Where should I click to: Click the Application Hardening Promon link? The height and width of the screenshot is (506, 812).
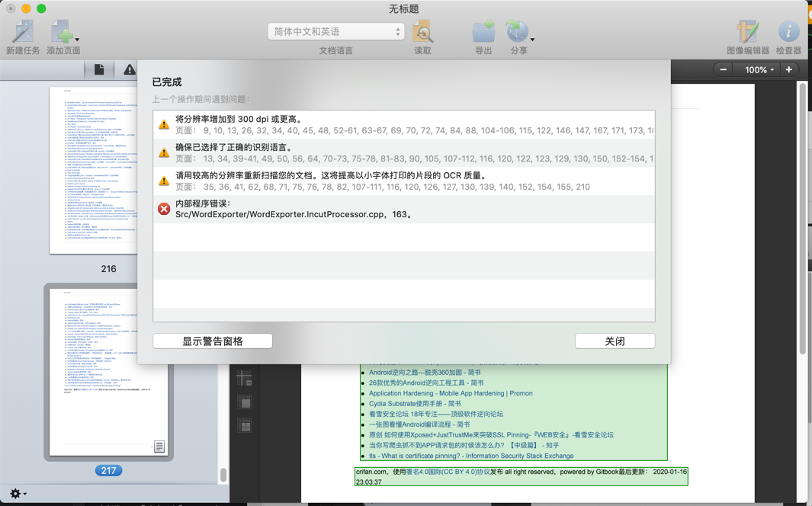(451, 393)
